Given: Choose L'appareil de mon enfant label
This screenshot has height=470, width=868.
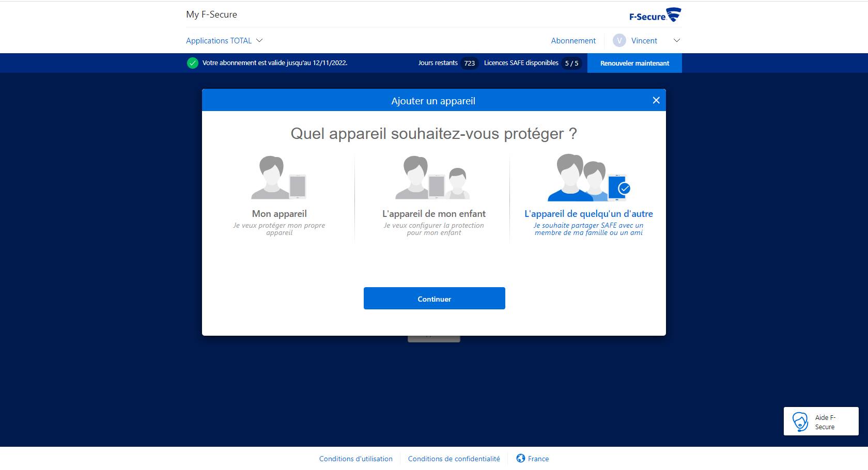Looking at the screenshot, I should (434, 214).
